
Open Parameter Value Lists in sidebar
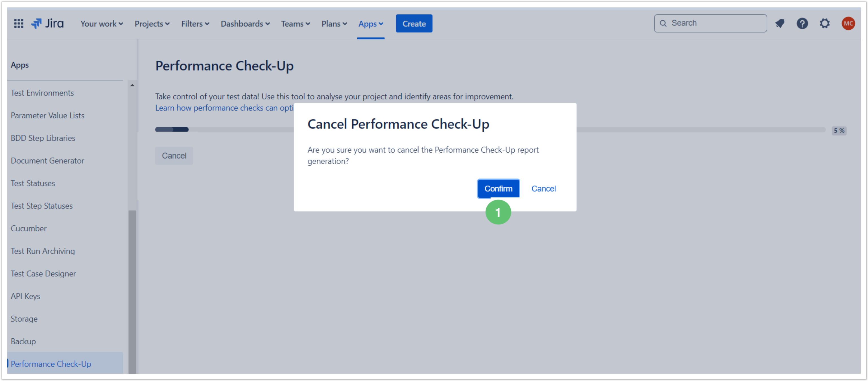[47, 115]
